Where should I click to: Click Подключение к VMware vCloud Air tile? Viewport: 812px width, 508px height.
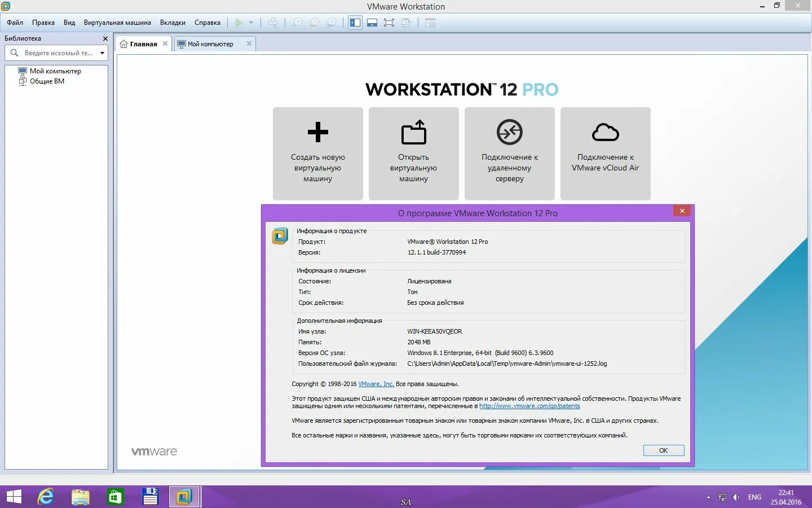click(606, 154)
